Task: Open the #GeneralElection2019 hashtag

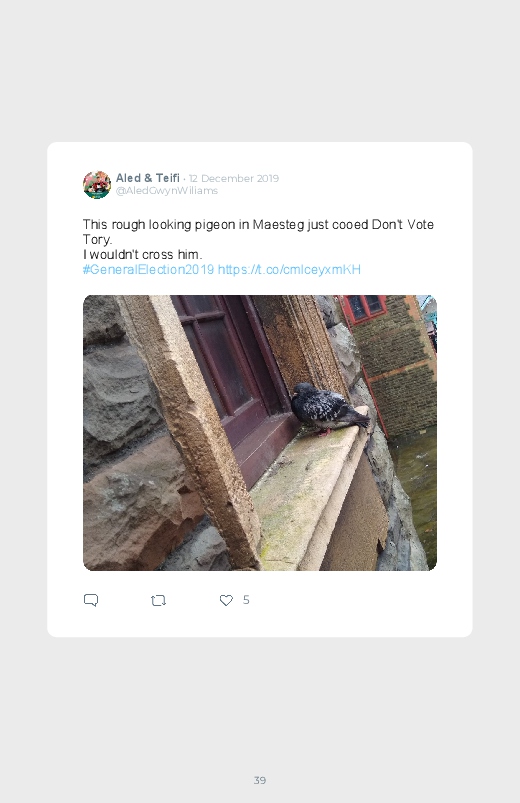Action: point(149,269)
